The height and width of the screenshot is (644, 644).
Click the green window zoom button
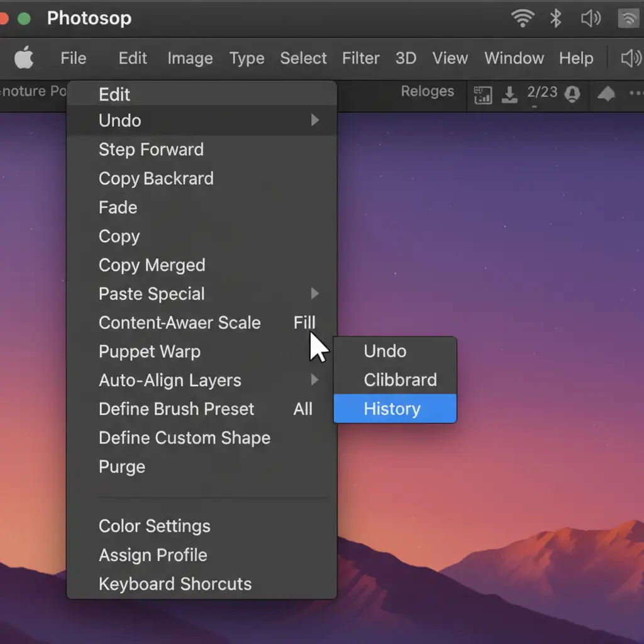24,18
